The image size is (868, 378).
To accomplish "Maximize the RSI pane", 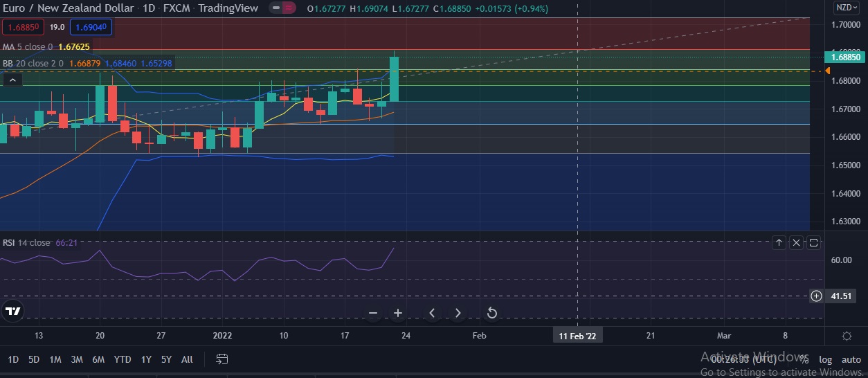I will point(813,242).
